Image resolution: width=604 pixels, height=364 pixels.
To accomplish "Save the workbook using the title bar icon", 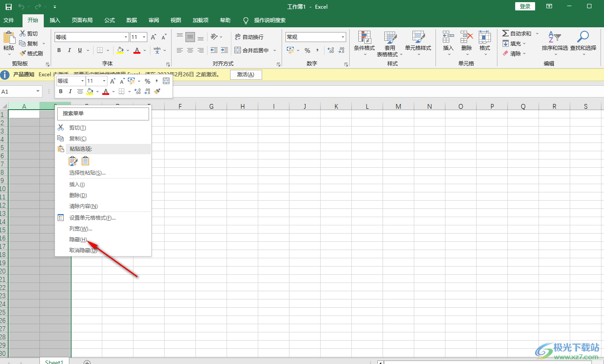I will (9, 7).
